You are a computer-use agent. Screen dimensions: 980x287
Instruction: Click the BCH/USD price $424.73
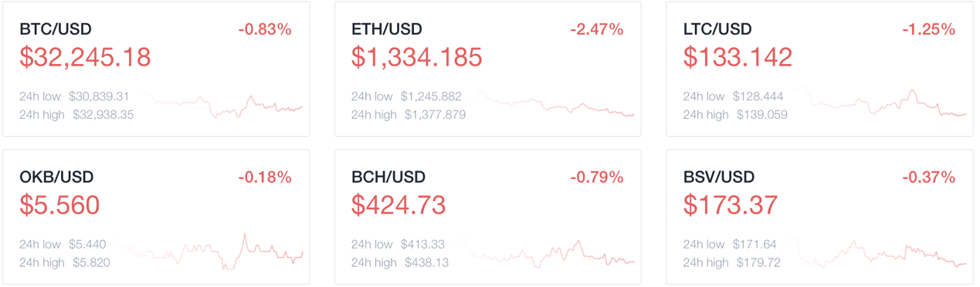coord(398,205)
